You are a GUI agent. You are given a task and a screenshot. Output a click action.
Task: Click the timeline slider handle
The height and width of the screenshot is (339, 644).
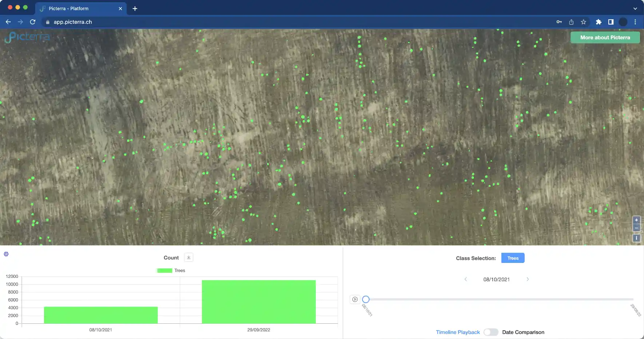tap(366, 299)
